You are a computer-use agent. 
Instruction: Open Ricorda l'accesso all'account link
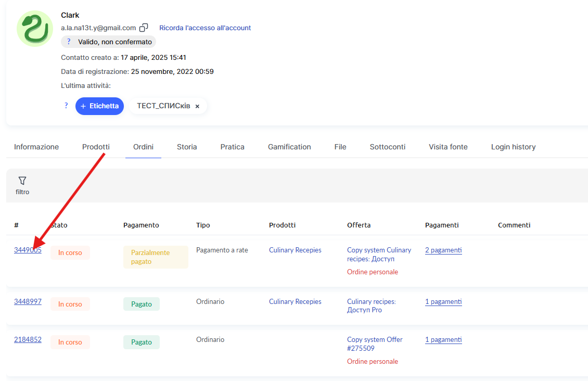pos(205,28)
